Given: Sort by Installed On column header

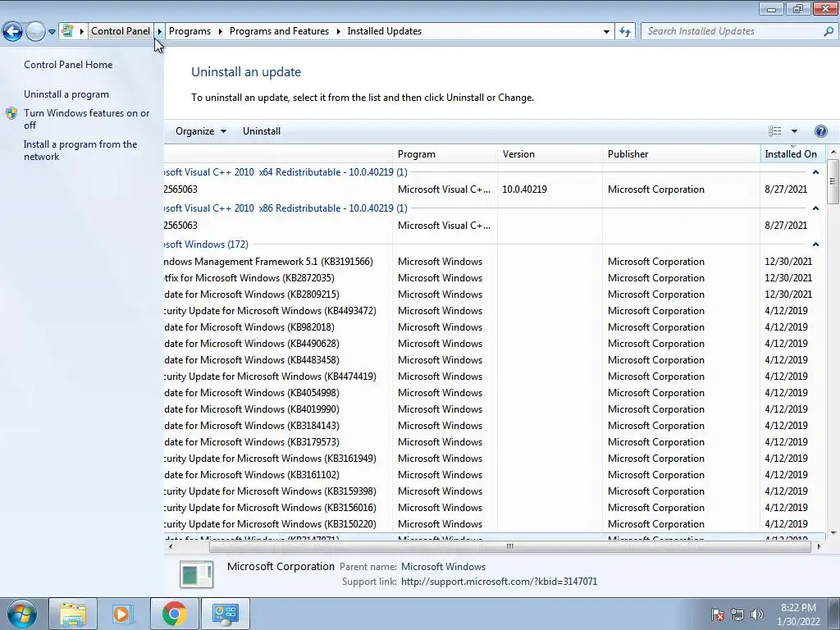Looking at the screenshot, I should 792,154.
